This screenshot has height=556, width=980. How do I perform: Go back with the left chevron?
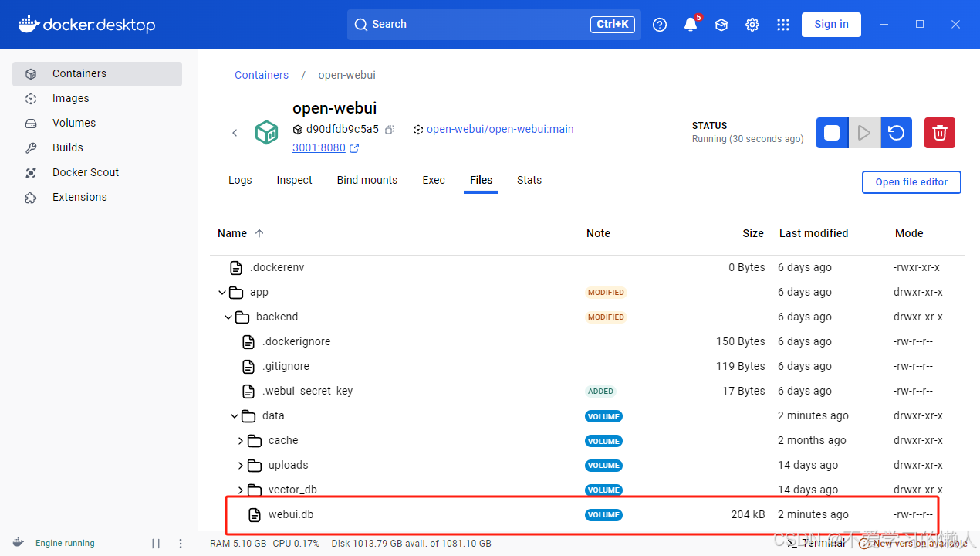235,133
